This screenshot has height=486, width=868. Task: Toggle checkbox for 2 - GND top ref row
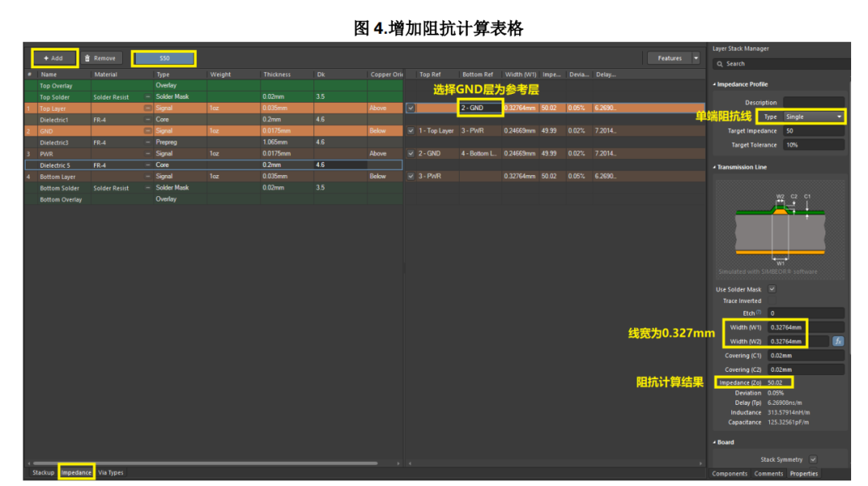tap(411, 154)
